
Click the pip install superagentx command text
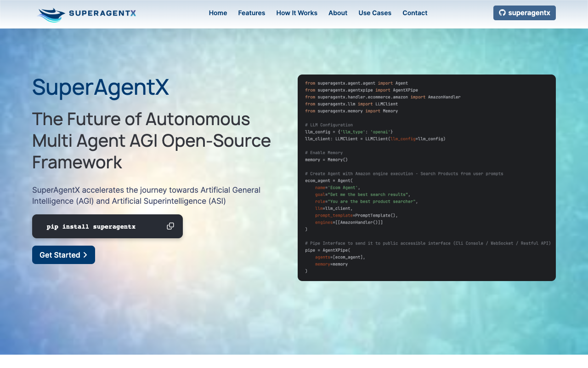pos(91,227)
